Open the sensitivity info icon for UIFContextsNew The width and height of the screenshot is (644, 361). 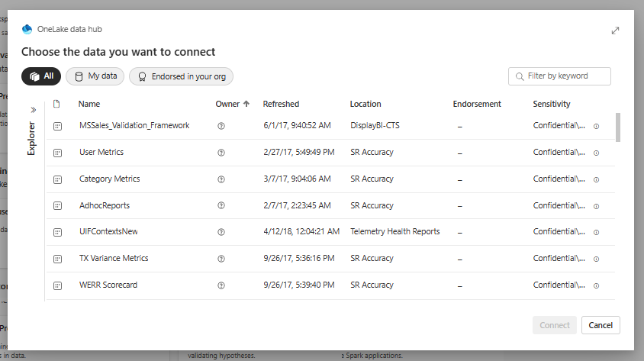[597, 233]
